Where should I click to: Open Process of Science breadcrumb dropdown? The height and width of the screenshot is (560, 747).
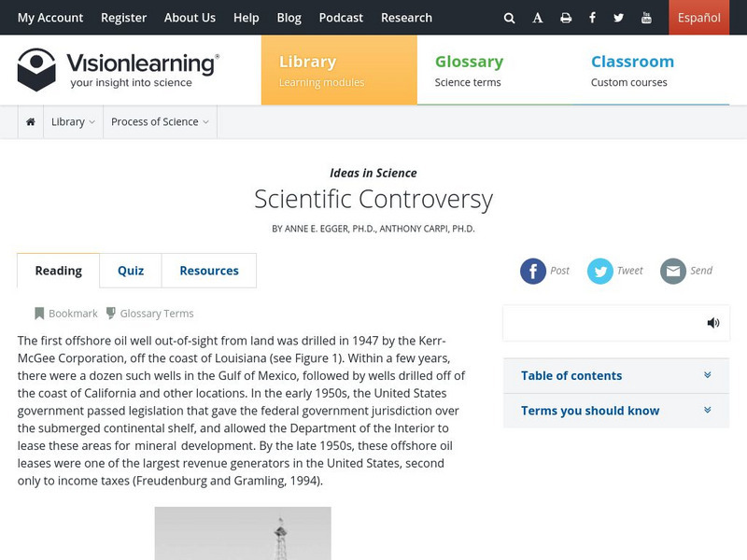(160, 121)
